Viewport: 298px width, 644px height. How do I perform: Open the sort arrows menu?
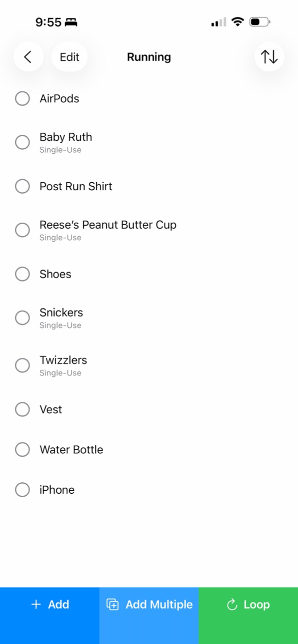pyautogui.click(x=269, y=57)
